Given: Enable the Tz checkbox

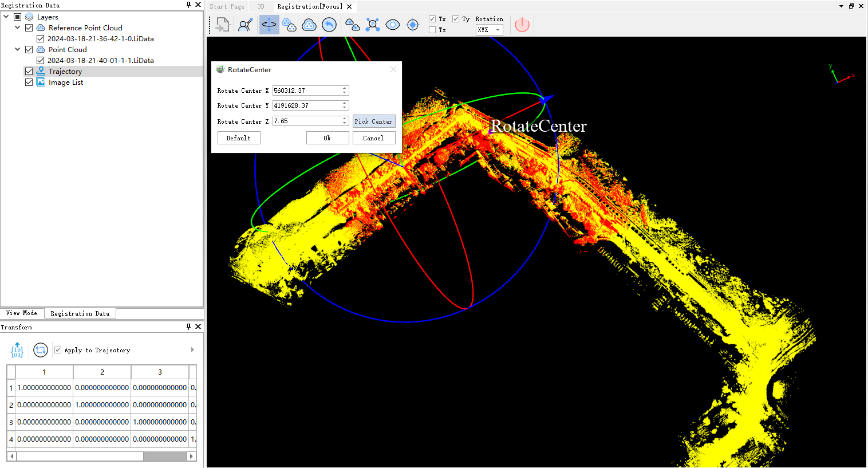Looking at the screenshot, I should point(432,30).
